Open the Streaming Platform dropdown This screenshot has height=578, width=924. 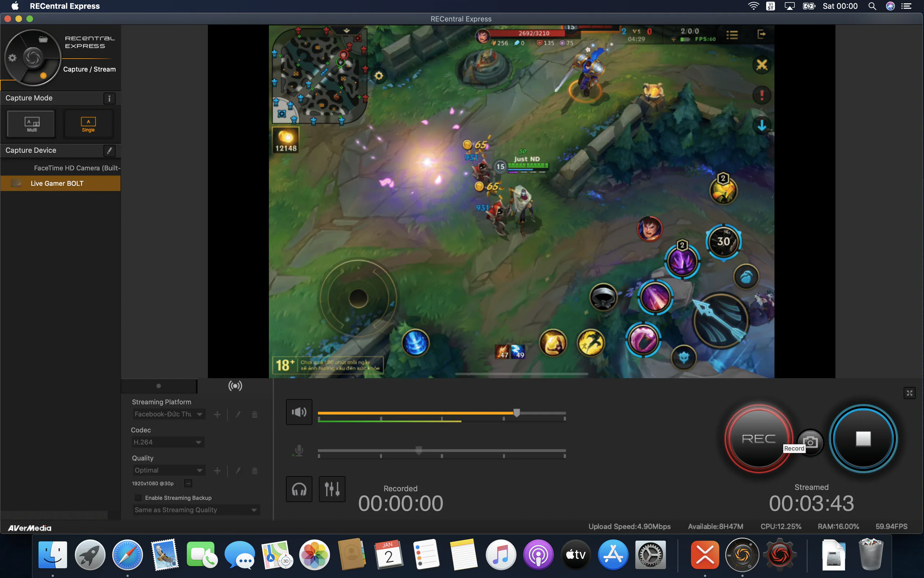tap(169, 414)
